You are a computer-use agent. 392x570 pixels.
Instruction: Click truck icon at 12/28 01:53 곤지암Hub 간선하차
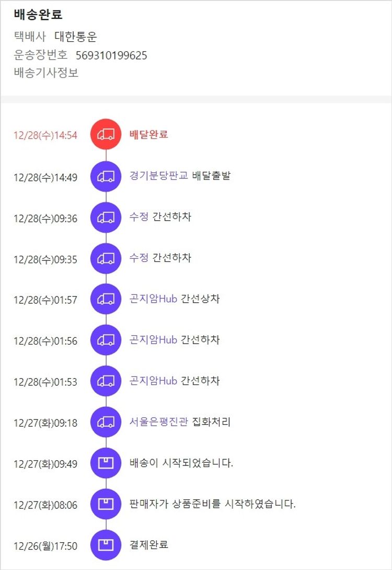tap(106, 381)
